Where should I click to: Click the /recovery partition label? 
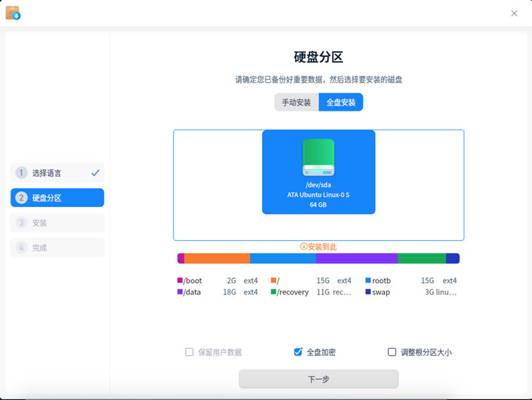(x=292, y=292)
